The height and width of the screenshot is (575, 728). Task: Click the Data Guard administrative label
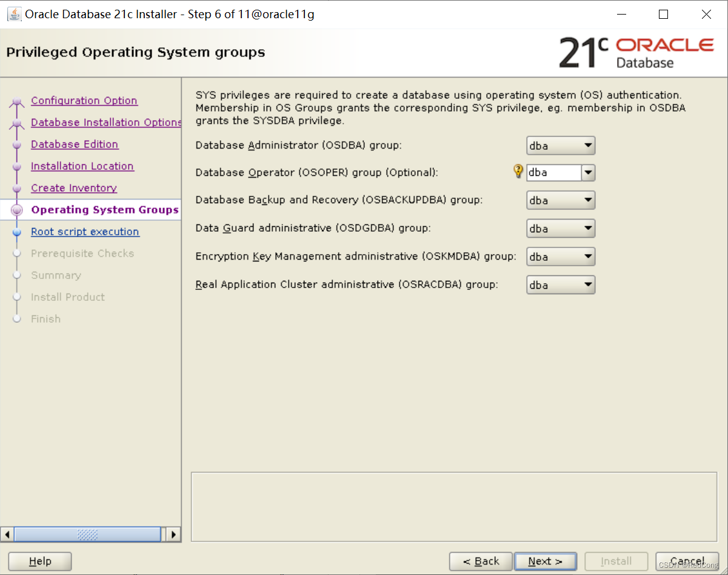pos(315,229)
